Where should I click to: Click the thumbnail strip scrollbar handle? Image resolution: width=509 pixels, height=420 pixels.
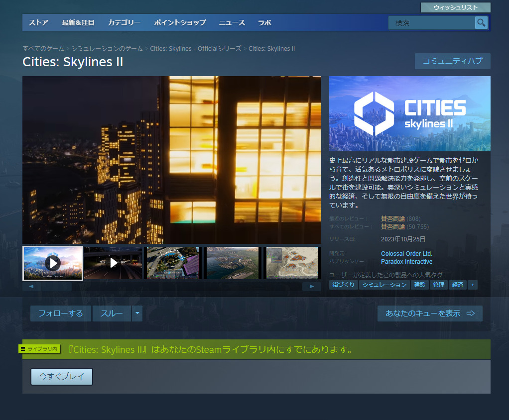click(56, 286)
